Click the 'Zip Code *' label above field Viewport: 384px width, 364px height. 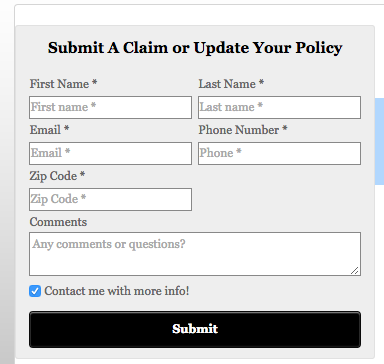tap(57, 176)
